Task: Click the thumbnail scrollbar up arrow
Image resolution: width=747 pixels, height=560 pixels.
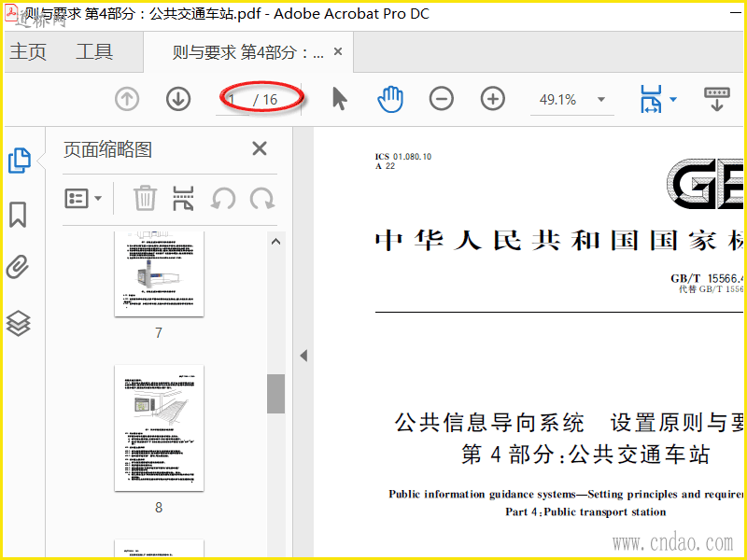Action: click(275, 242)
